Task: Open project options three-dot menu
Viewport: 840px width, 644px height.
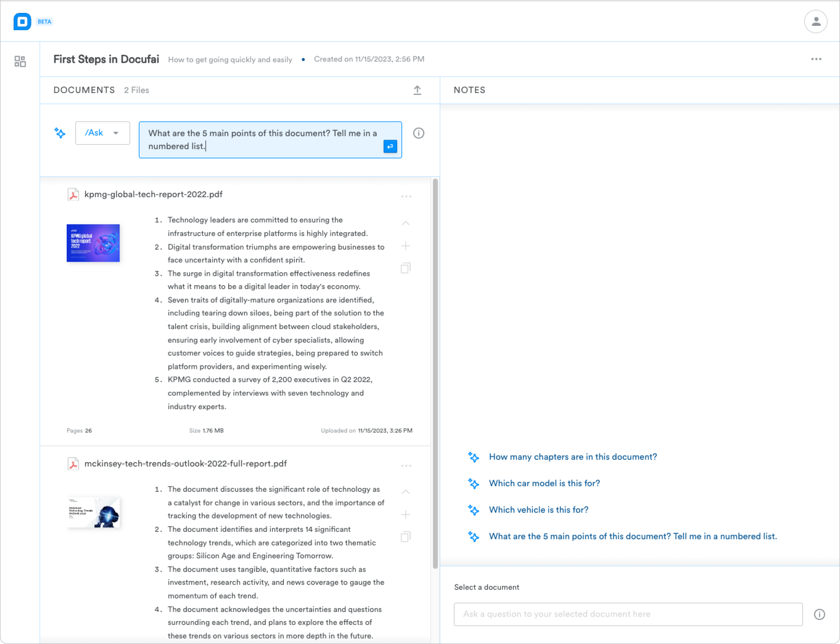Action: [816, 59]
